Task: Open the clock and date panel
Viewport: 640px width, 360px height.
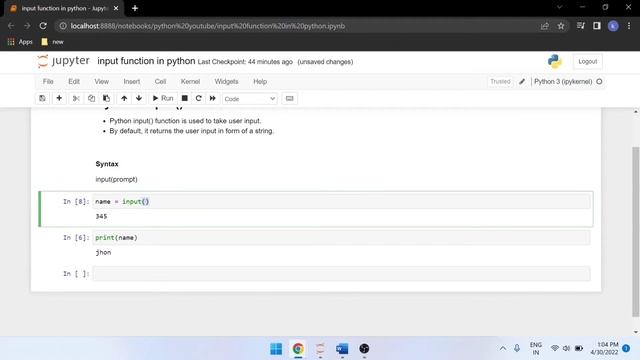Action: pyautogui.click(x=604, y=348)
